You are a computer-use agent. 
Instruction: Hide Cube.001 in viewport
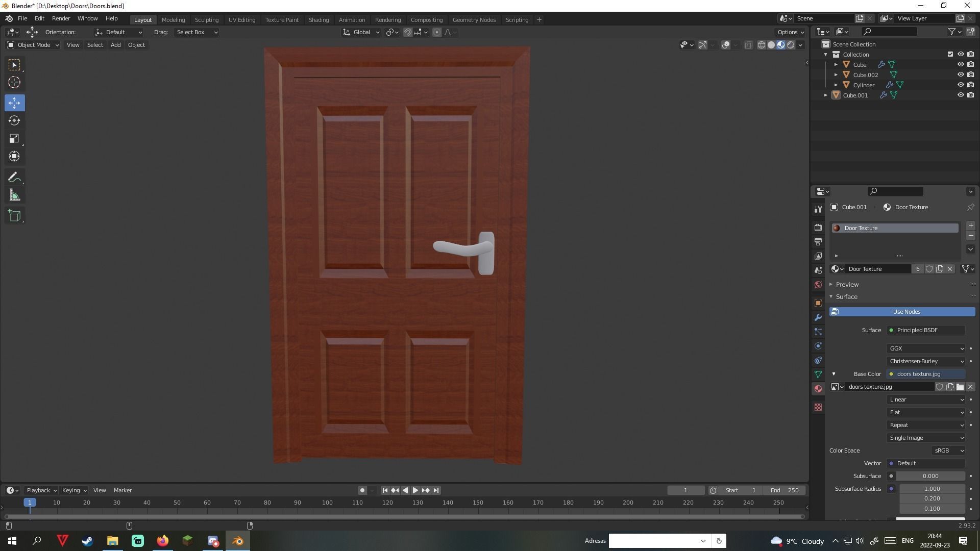coord(960,95)
